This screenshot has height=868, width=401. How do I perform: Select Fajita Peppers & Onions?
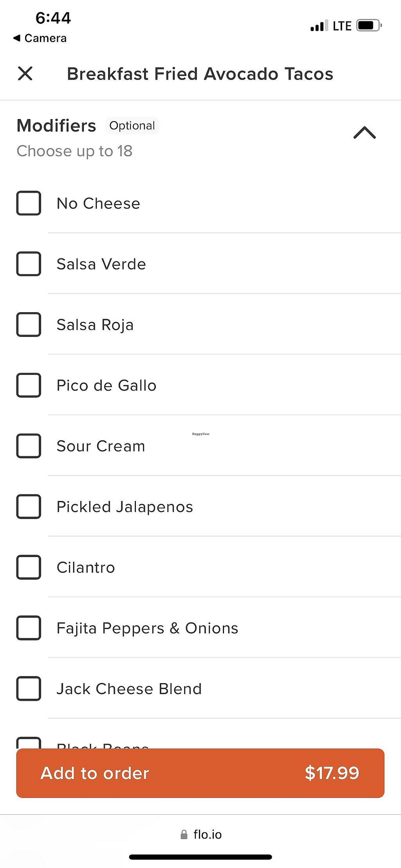[29, 628]
